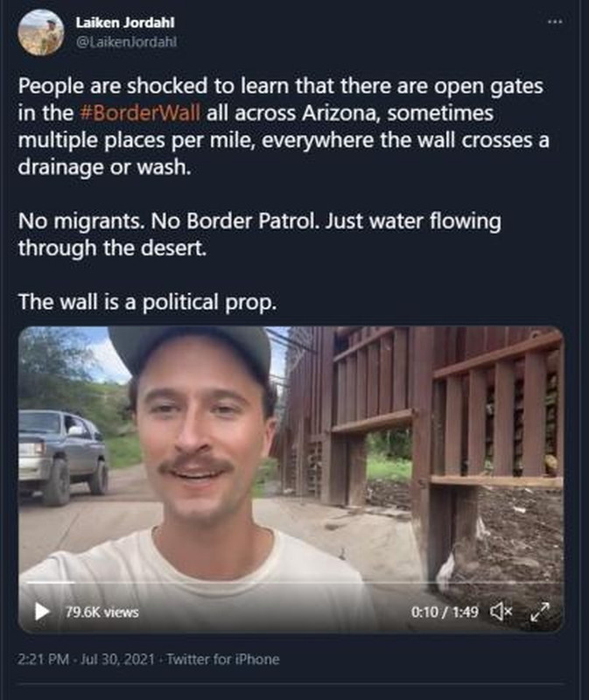
Task: Open the #BorderWall hashtag
Action: pyautogui.click(x=140, y=113)
